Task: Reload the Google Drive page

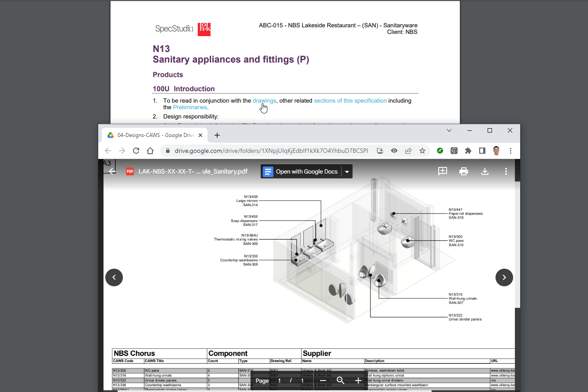Action: (136, 150)
